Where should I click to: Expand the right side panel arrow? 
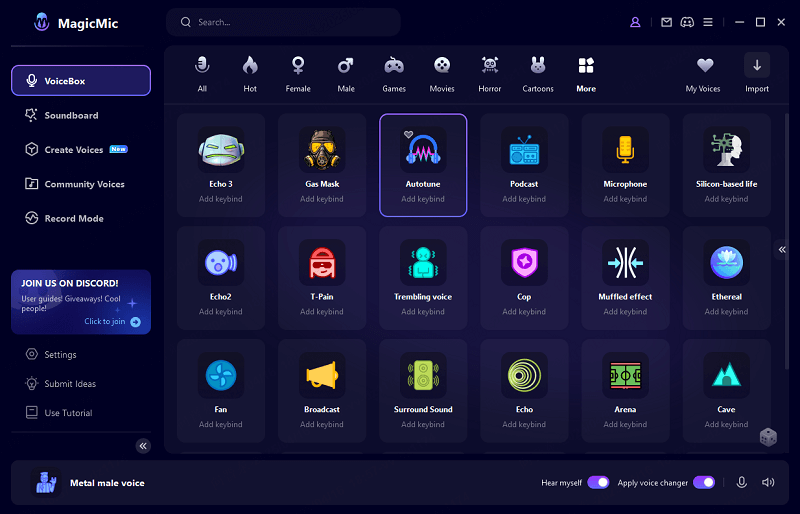[x=782, y=250]
